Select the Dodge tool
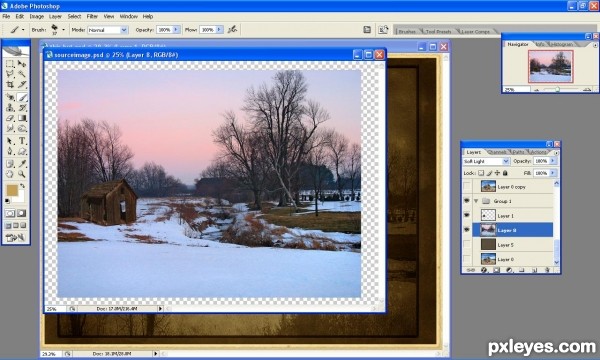The image size is (600, 360). [x=22, y=129]
